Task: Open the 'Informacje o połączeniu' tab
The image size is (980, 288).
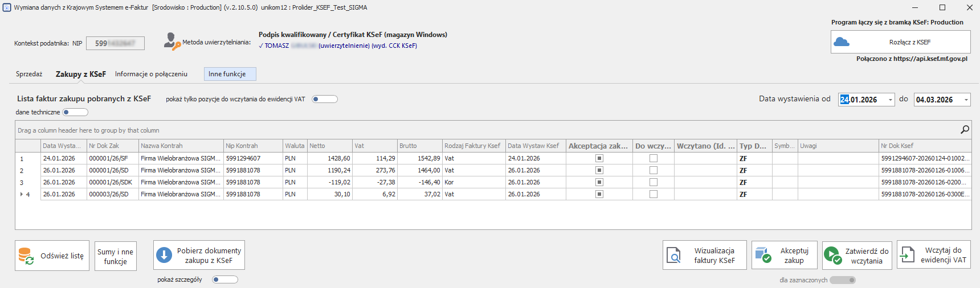Action: point(151,74)
